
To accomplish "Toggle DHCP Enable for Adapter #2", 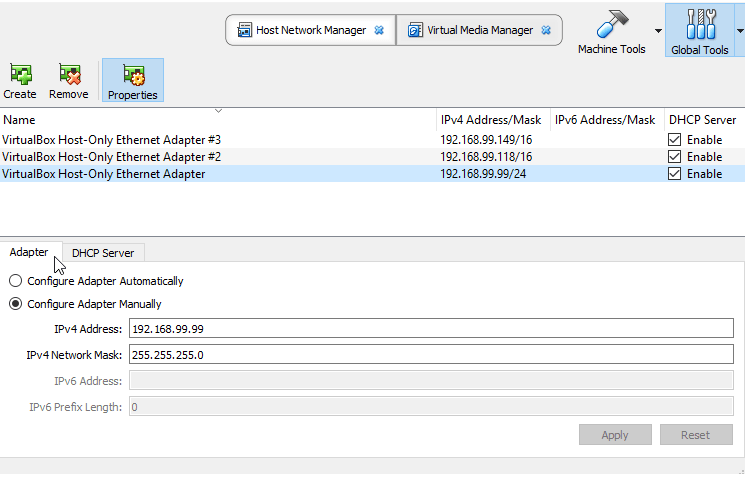I will coord(674,157).
